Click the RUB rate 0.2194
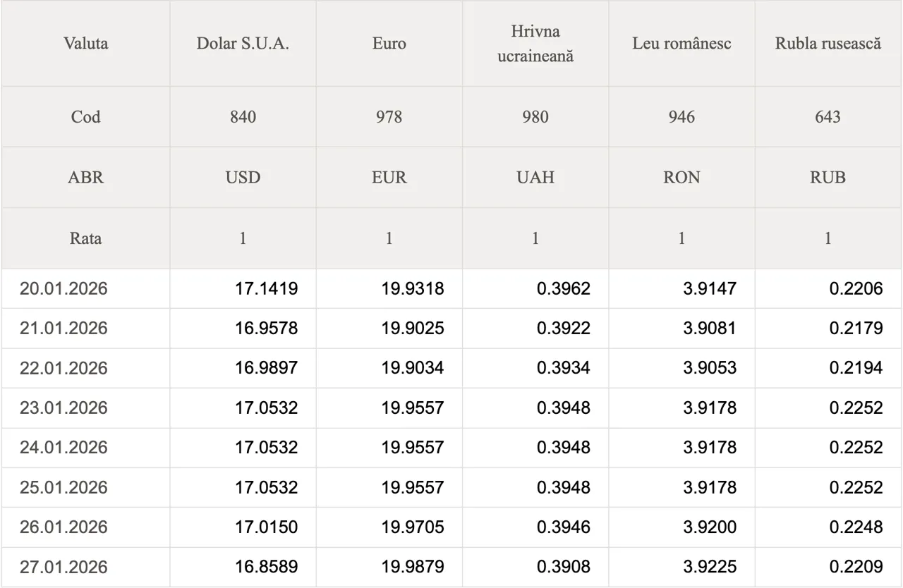The width and height of the screenshot is (903, 588). click(856, 368)
